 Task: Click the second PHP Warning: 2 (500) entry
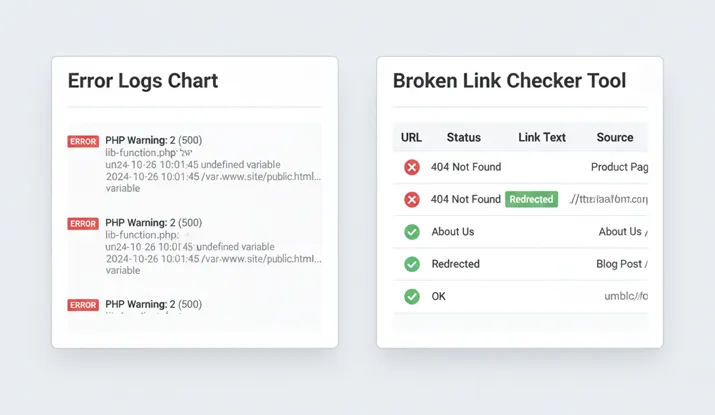coord(153,223)
